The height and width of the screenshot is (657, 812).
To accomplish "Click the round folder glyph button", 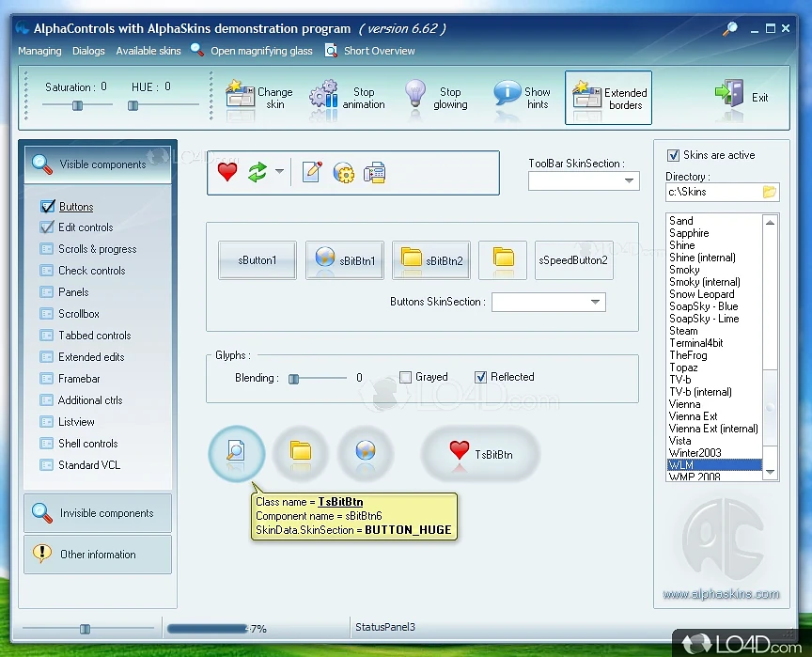I will pyautogui.click(x=301, y=452).
